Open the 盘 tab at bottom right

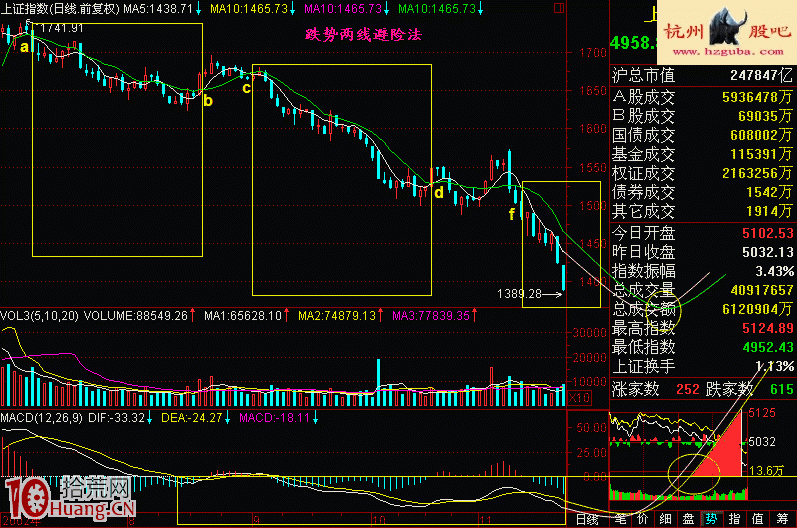point(687,519)
